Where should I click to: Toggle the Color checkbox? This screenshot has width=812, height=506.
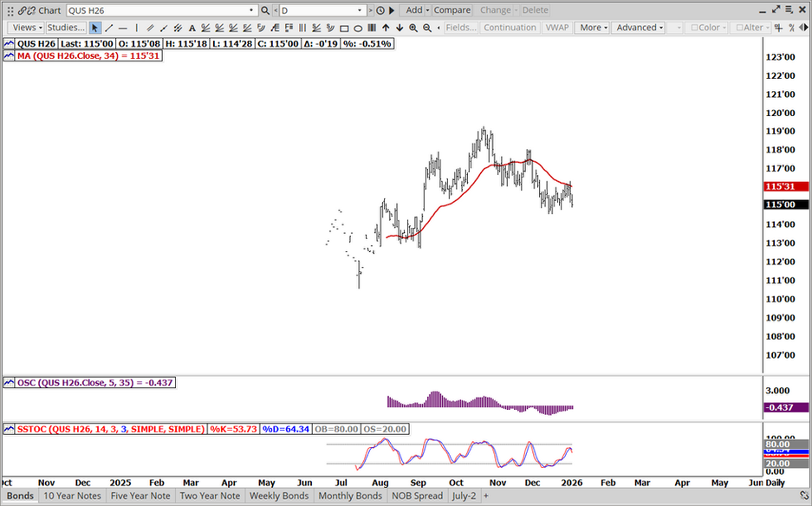pos(695,28)
